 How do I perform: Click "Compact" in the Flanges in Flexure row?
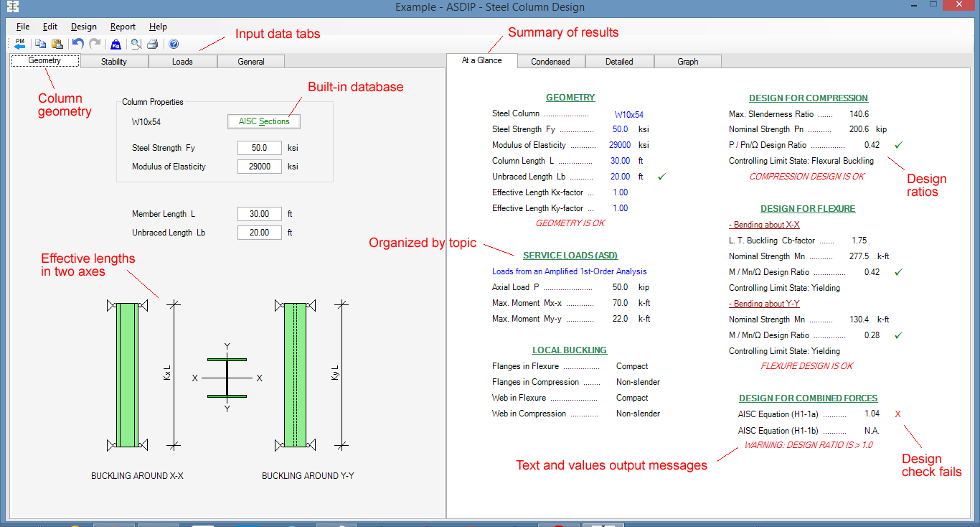coord(632,366)
